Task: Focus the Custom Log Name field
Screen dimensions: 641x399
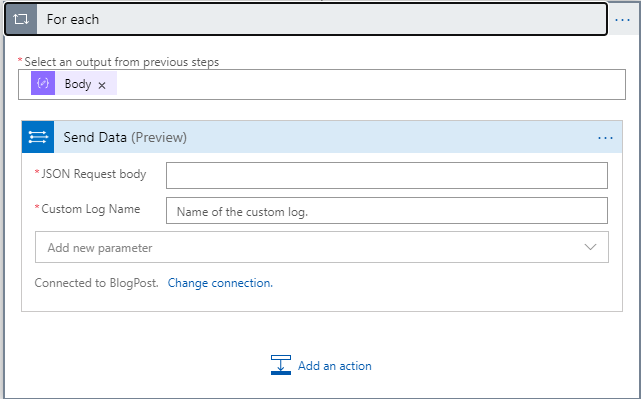Action: click(x=387, y=211)
